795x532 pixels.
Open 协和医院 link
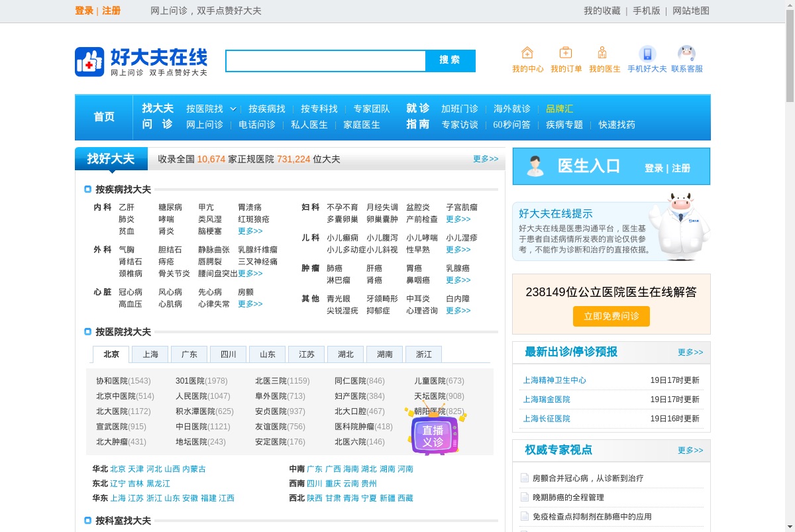(x=112, y=381)
